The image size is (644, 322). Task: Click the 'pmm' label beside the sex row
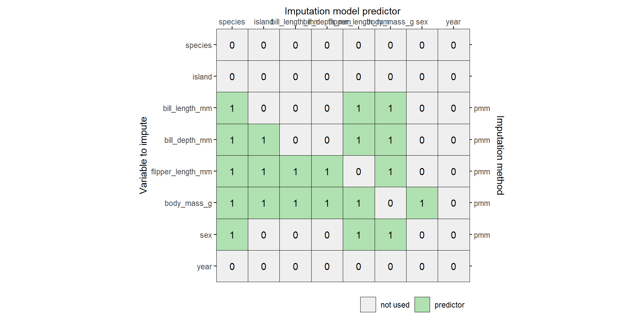point(482,235)
